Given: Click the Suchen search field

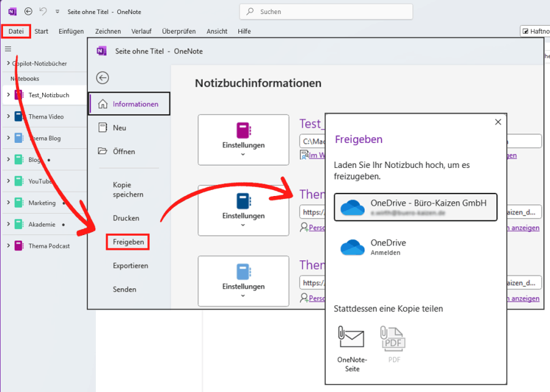Looking at the screenshot, I should [x=326, y=12].
